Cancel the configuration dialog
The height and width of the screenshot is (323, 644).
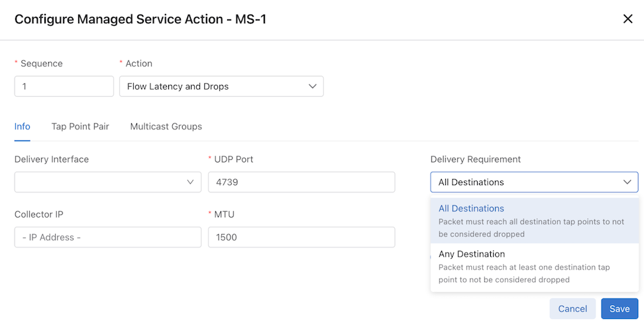(572, 308)
